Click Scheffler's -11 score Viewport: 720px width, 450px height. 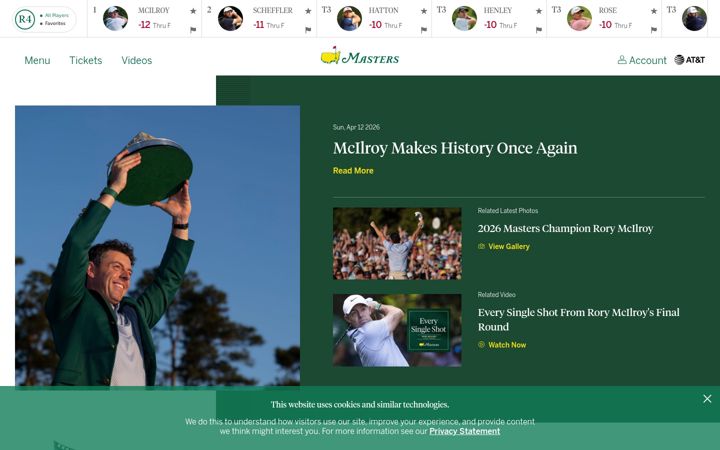pyautogui.click(x=259, y=25)
